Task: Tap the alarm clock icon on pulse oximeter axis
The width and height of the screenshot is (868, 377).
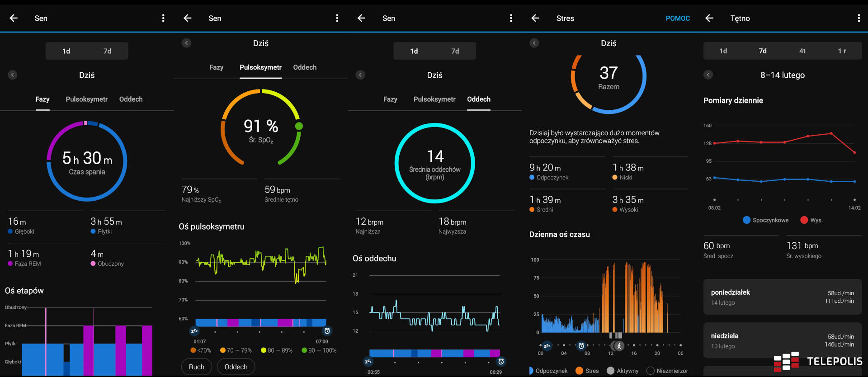Action: (327, 331)
